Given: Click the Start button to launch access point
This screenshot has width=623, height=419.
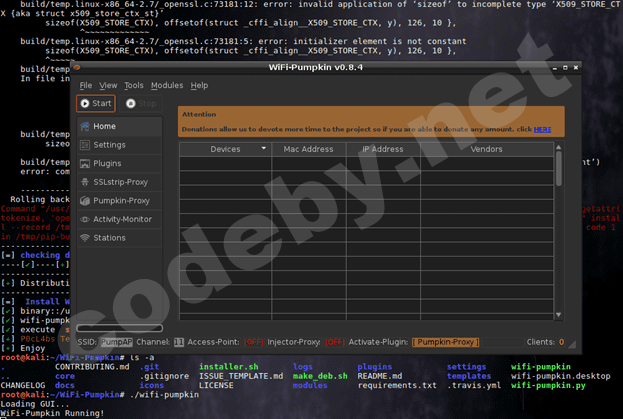Looking at the screenshot, I should tap(96, 103).
